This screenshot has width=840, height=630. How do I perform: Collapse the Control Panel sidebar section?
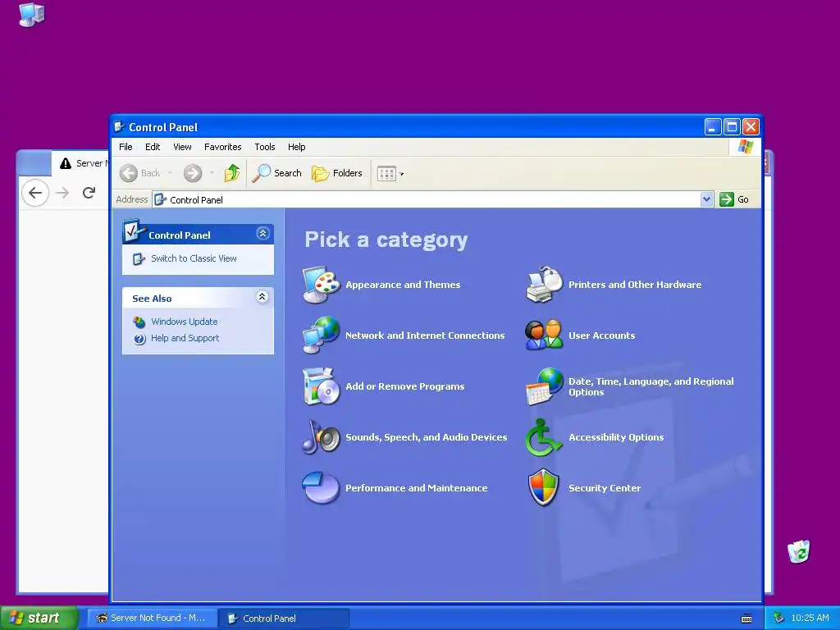tap(262, 234)
